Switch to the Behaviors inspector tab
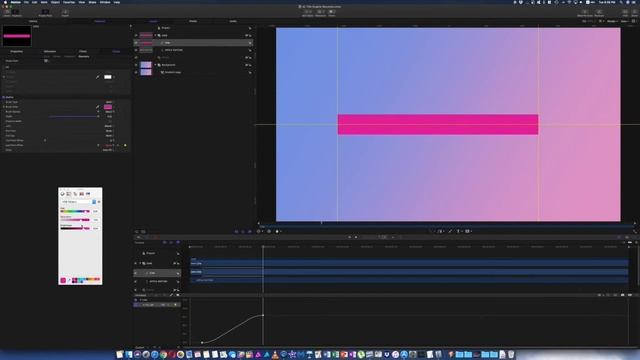640x360 pixels. click(x=50, y=51)
